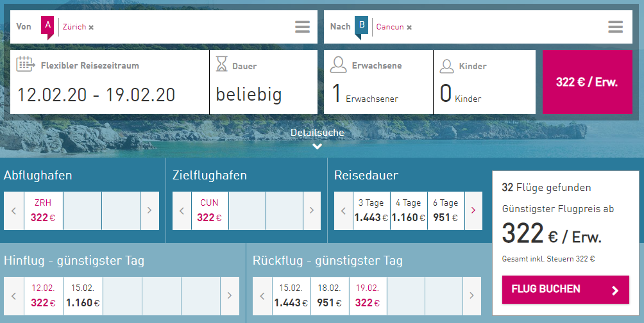This screenshot has width=644, height=323.
Task: Select the 4 Tage duration option
Action: pyautogui.click(x=408, y=210)
